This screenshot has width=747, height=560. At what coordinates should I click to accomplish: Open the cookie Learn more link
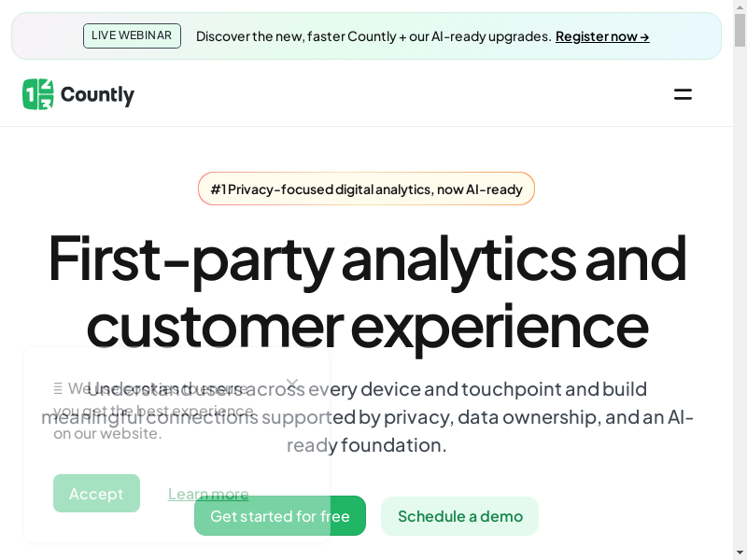208,494
